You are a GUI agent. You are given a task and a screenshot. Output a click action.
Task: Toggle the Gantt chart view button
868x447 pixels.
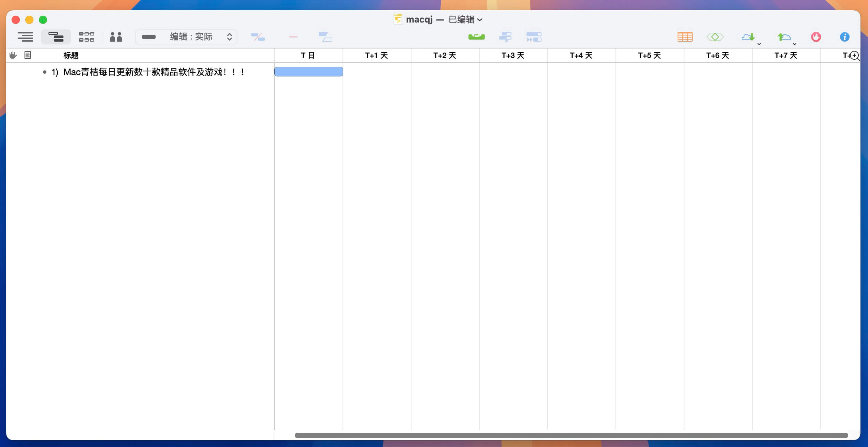click(x=56, y=37)
